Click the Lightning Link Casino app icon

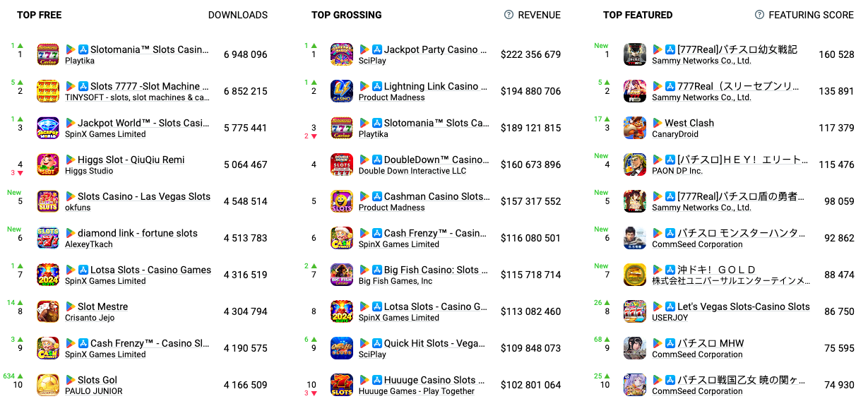coord(342,91)
